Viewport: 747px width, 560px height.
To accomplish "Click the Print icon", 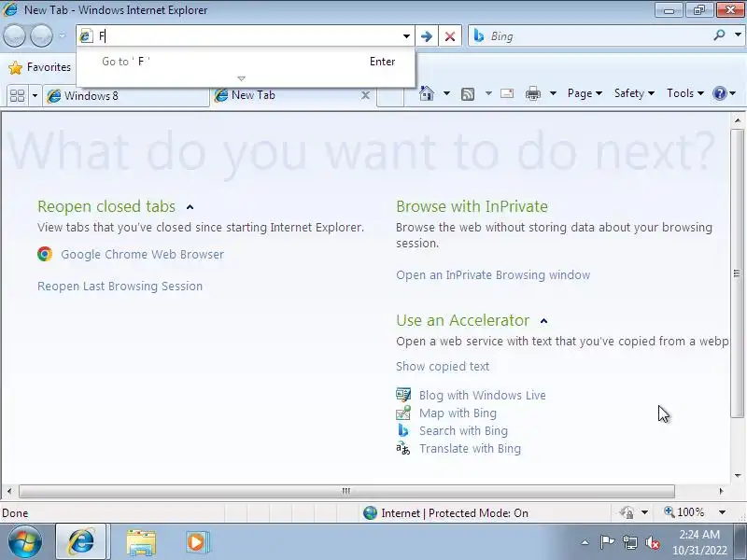I will pos(532,93).
